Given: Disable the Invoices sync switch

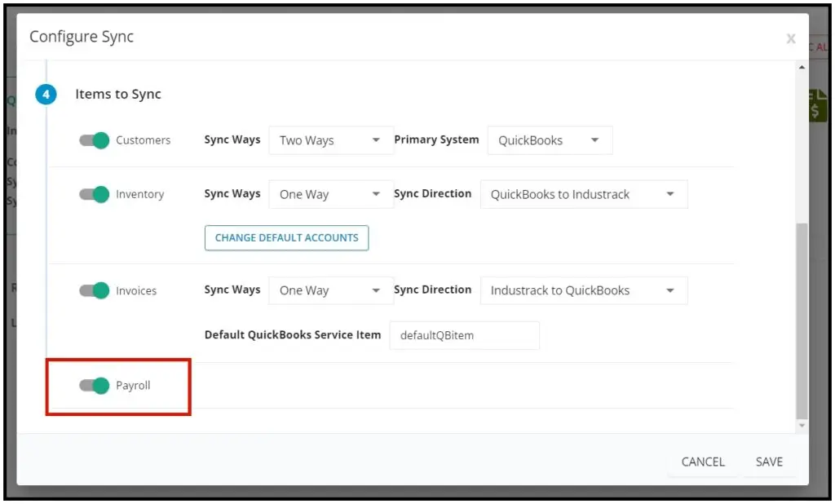Looking at the screenshot, I should (95, 290).
